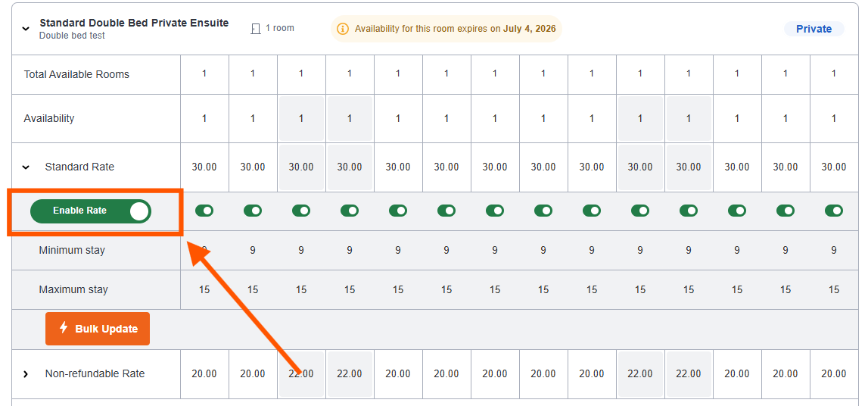868x406 pixels.
Task: Click the Bulk Update button
Action: (x=98, y=329)
